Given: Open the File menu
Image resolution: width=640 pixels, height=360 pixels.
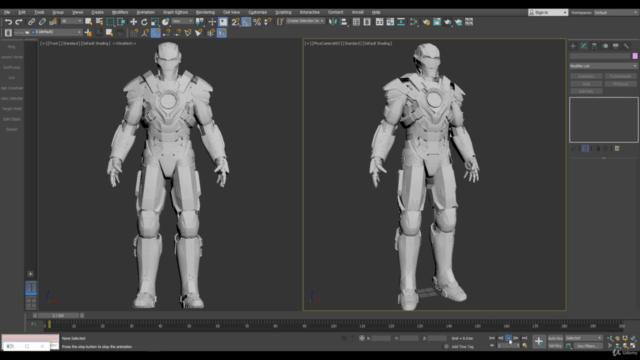Looking at the screenshot, I should [x=7, y=12].
